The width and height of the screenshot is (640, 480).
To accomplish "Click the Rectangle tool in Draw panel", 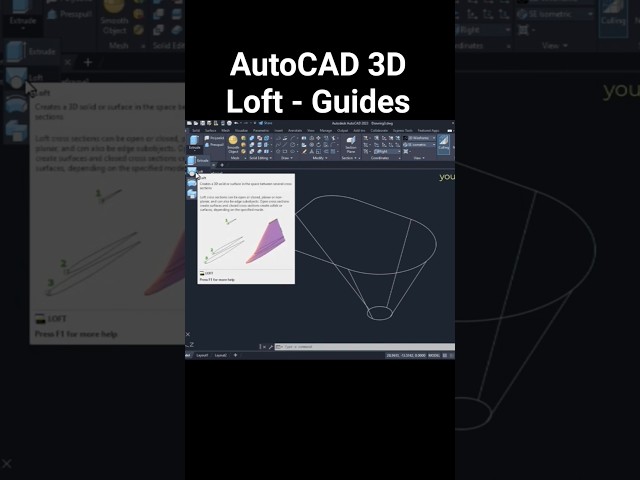I will 284,151.
